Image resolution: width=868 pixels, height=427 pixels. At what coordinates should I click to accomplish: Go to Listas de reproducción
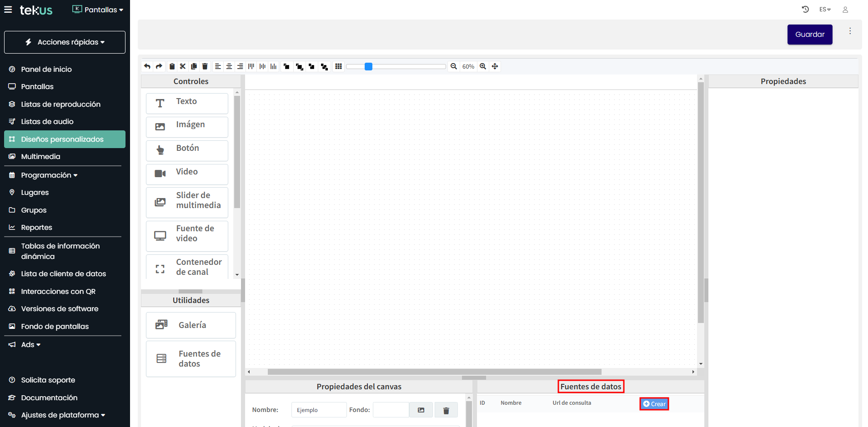point(60,104)
